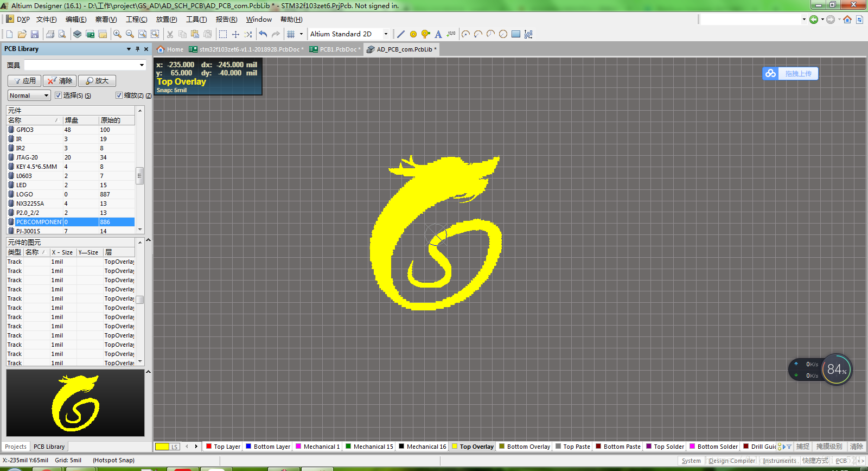Click the paste clipboard icon
Screen dimensions: 868x471
coord(195,34)
